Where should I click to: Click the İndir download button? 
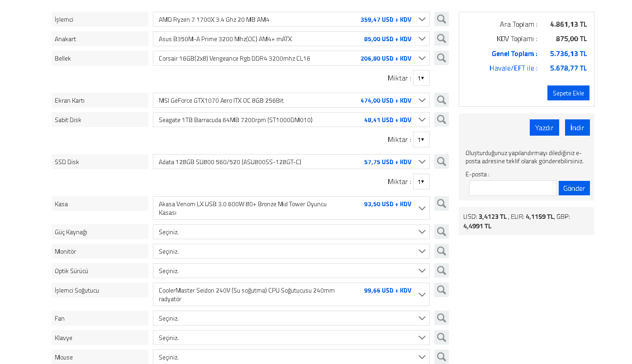(x=577, y=128)
